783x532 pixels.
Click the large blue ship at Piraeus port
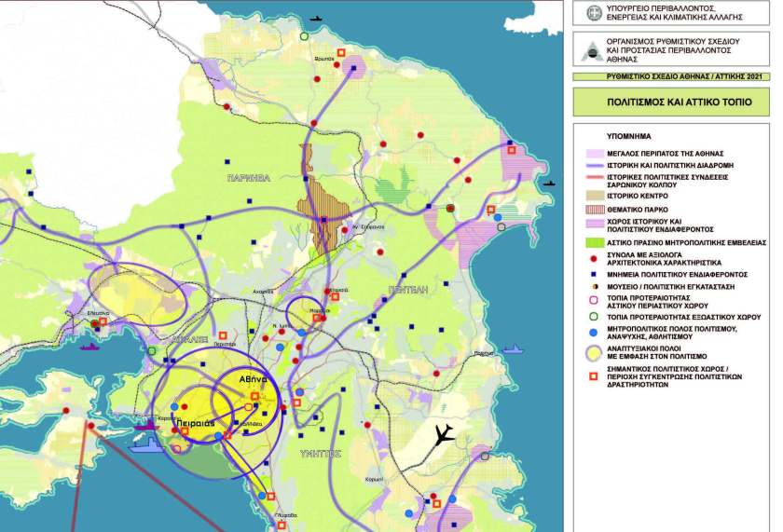[x=146, y=444]
